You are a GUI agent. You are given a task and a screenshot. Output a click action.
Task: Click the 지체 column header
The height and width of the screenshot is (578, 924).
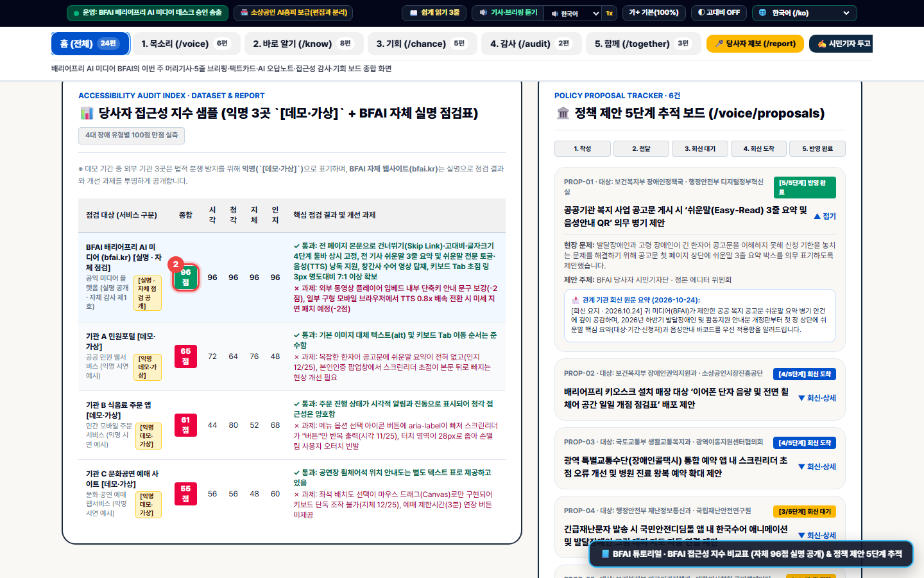[x=254, y=215]
